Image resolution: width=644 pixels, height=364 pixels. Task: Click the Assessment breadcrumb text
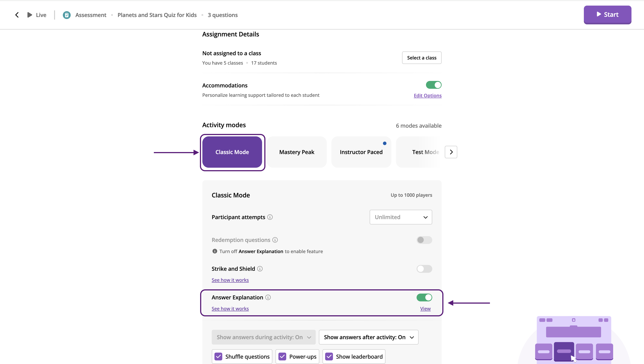(91, 15)
